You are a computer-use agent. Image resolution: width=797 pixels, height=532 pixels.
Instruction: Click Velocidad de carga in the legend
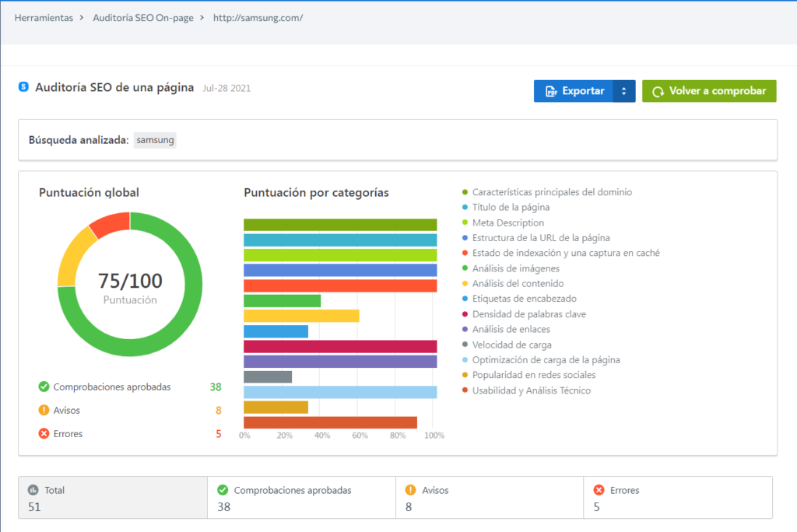click(506, 345)
